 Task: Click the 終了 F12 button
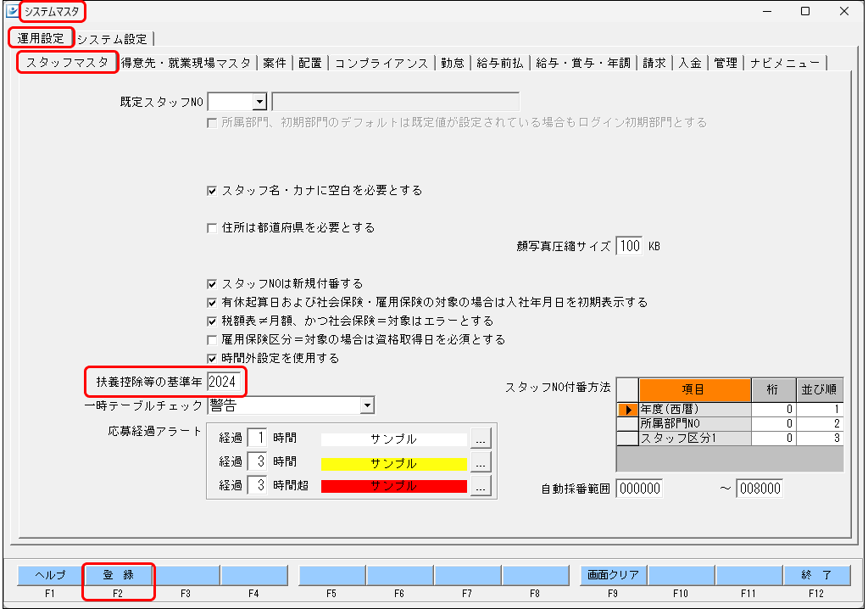click(816, 575)
